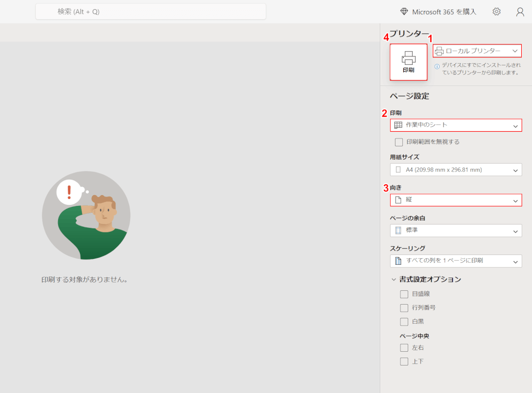The width and height of the screenshot is (532, 393).
Task: Open the settings gear icon
Action: (x=497, y=12)
